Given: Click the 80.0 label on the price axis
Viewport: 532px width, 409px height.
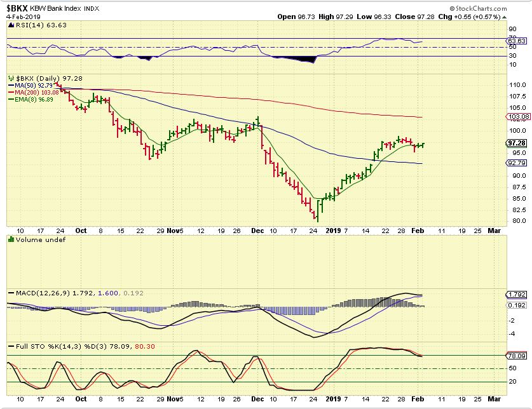Looking at the screenshot, I should coord(519,221).
